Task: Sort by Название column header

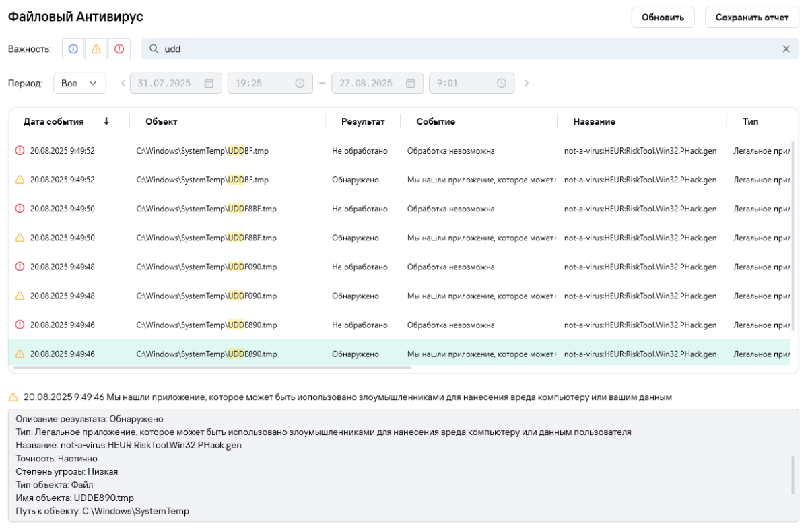Action: (x=595, y=122)
